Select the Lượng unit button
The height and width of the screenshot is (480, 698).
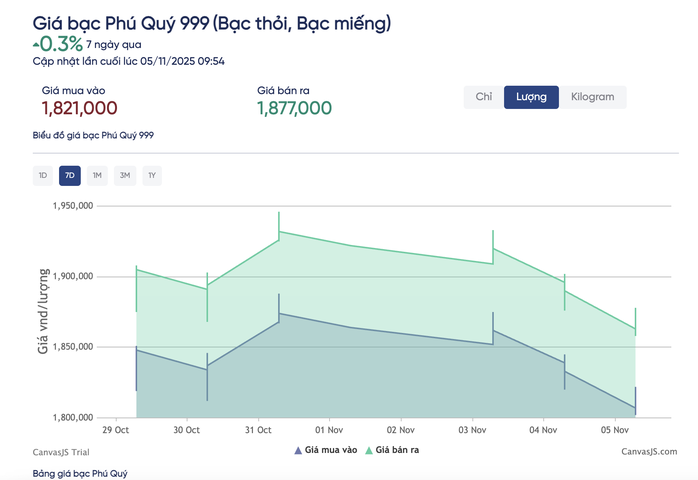click(x=531, y=97)
